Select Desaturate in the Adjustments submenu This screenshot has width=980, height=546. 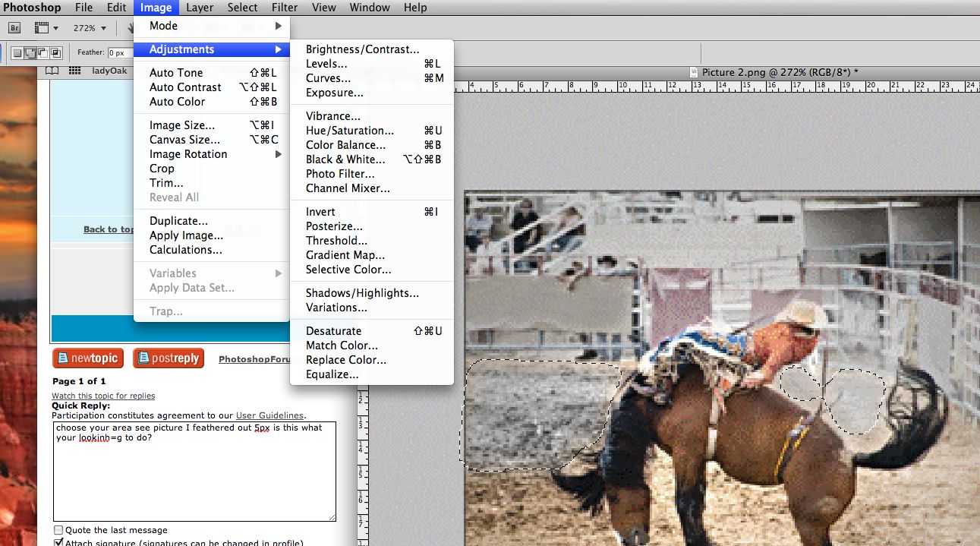click(333, 331)
